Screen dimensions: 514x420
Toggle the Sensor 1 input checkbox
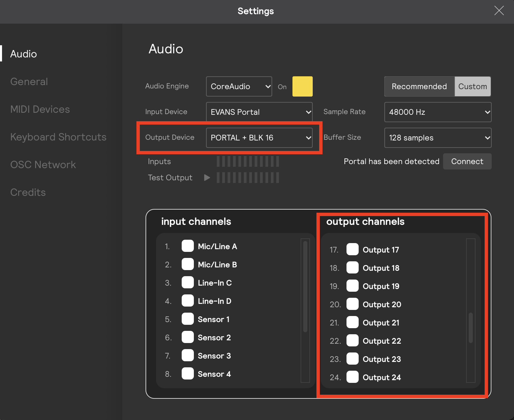(188, 319)
